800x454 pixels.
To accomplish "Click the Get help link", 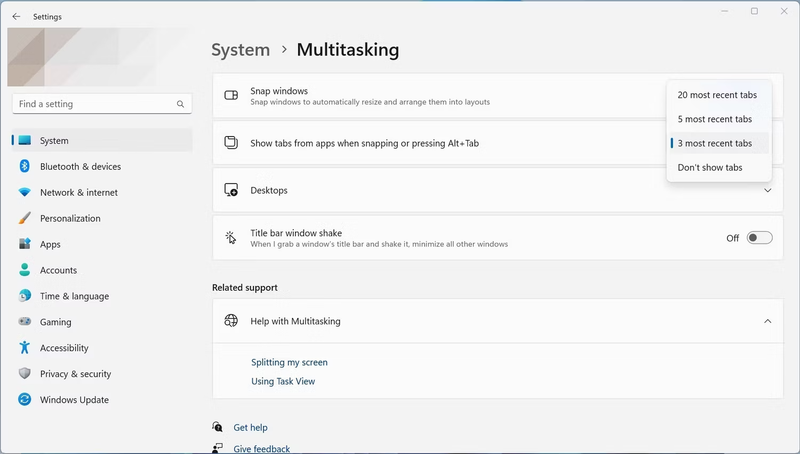I will click(250, 427).
